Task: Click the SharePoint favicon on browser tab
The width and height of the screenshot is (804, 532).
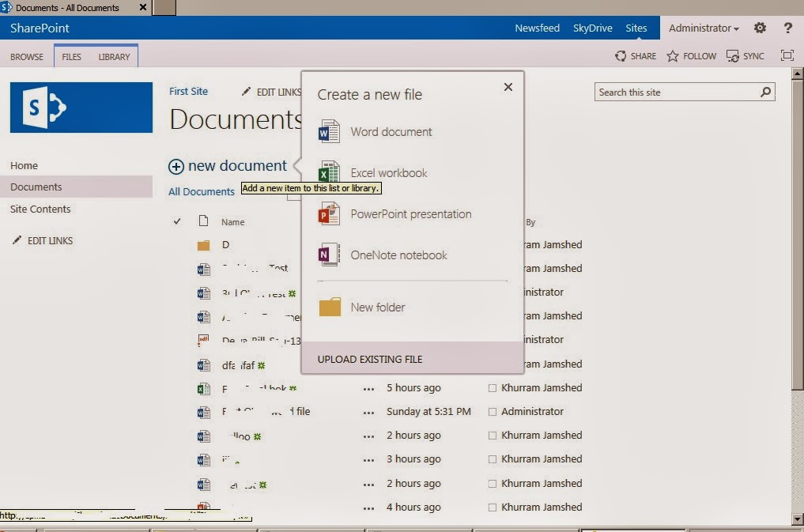Action: [x=6, y=7]
